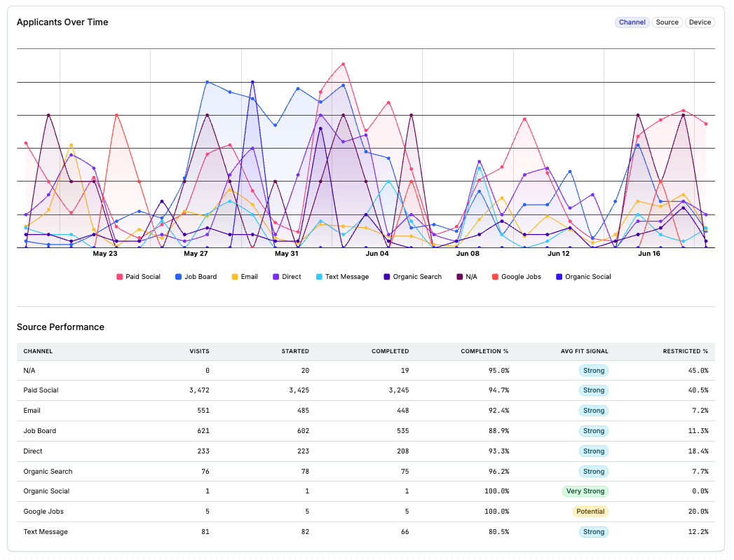Click the Jun 04 axis label
The height and width of the screenshot is (560, 734).
pos(377,254)
